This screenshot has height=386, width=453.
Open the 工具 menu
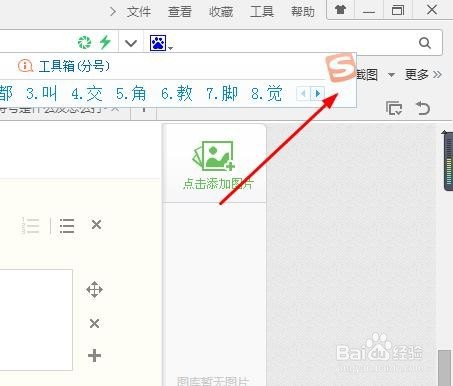[262, 12]
